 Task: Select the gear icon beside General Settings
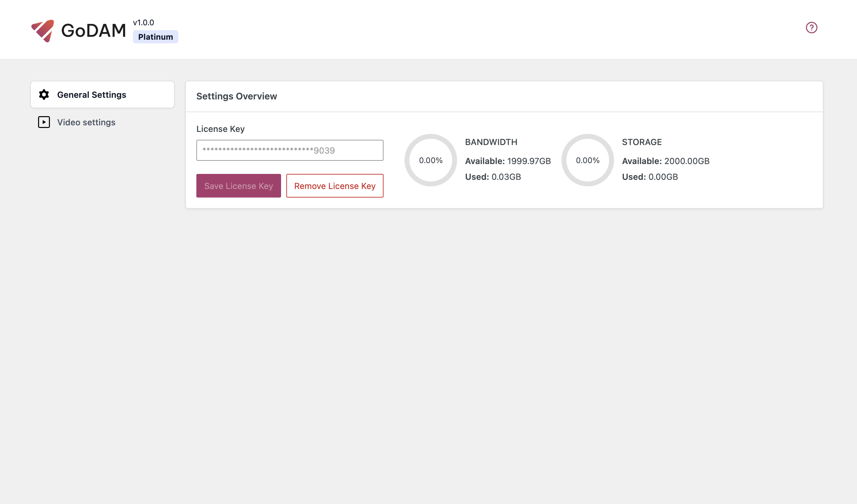coord(44,94)
